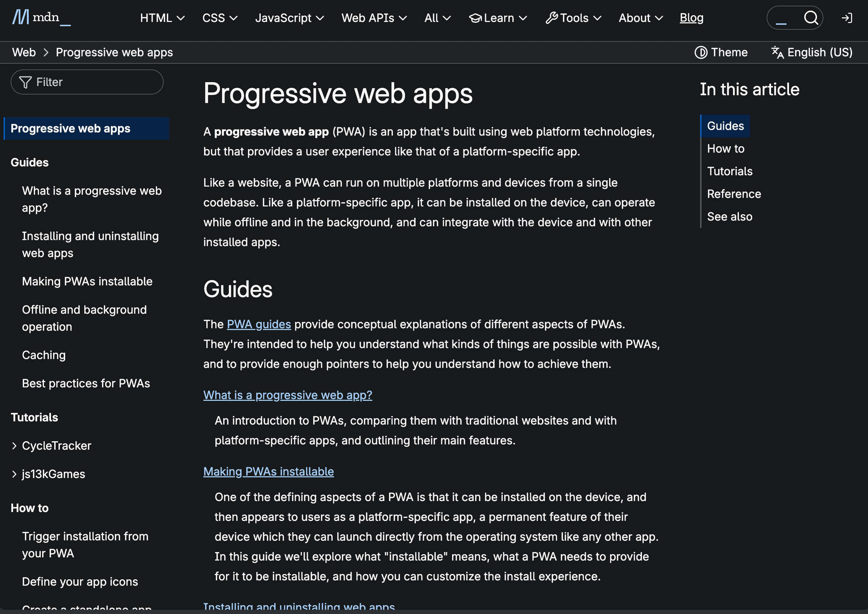The image size is (868, 614).
Task: Expand the CycleTracker tutorial section
Action: (x=15, y=446)
